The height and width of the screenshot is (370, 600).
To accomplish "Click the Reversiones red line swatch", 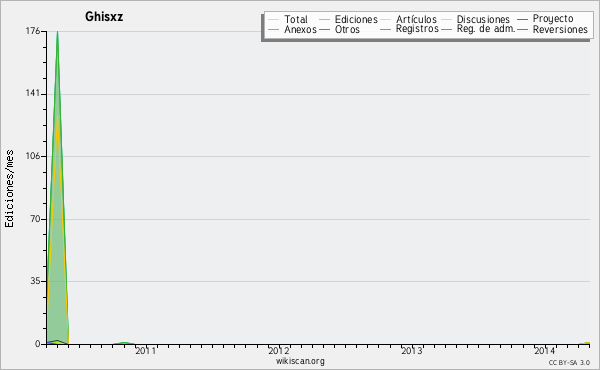I will pos(522,29).
